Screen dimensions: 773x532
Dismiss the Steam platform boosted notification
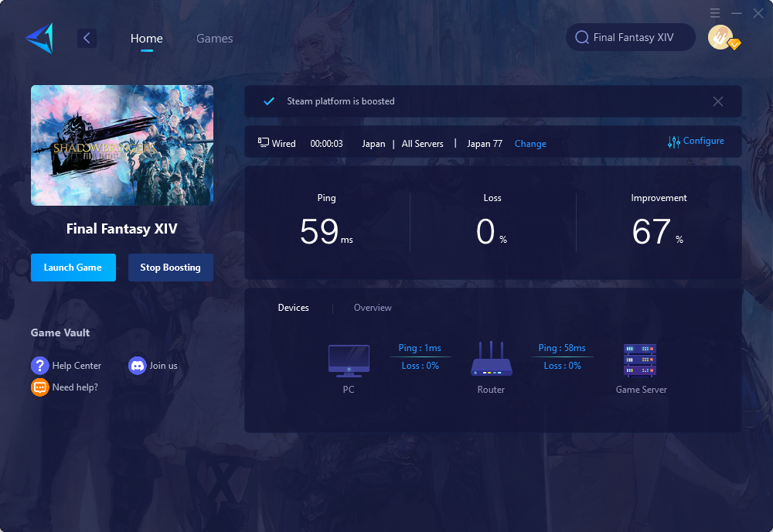718,101
